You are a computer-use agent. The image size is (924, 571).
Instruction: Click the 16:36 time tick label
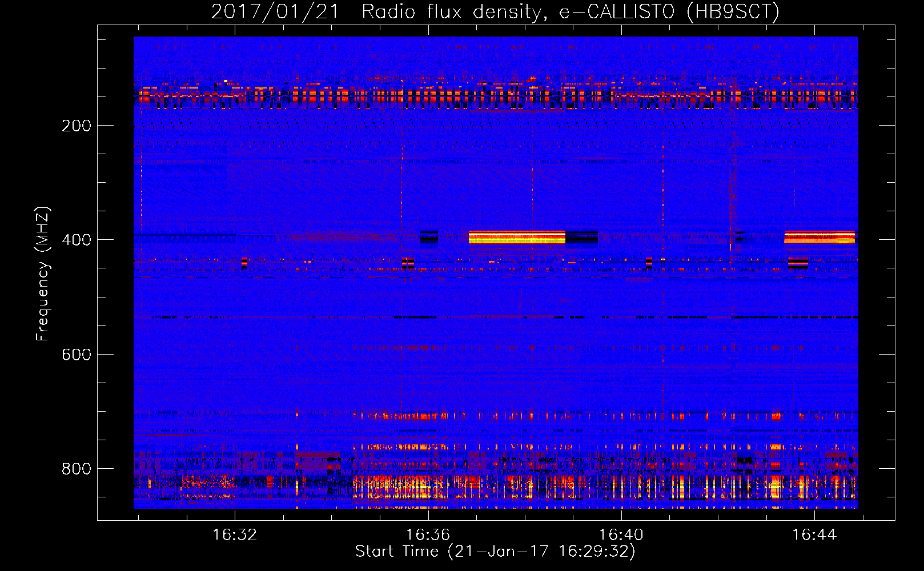pos(428,534)
